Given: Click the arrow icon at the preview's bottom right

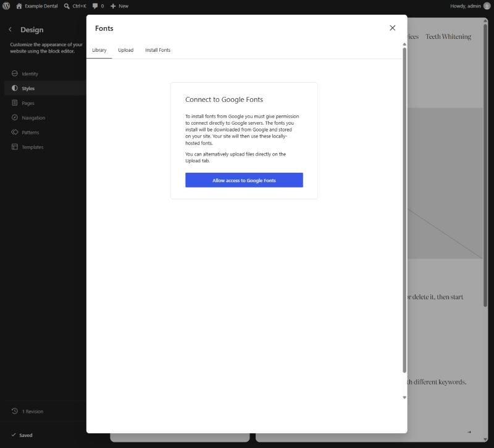Looking at the screenshot, I should pos(469,432).
